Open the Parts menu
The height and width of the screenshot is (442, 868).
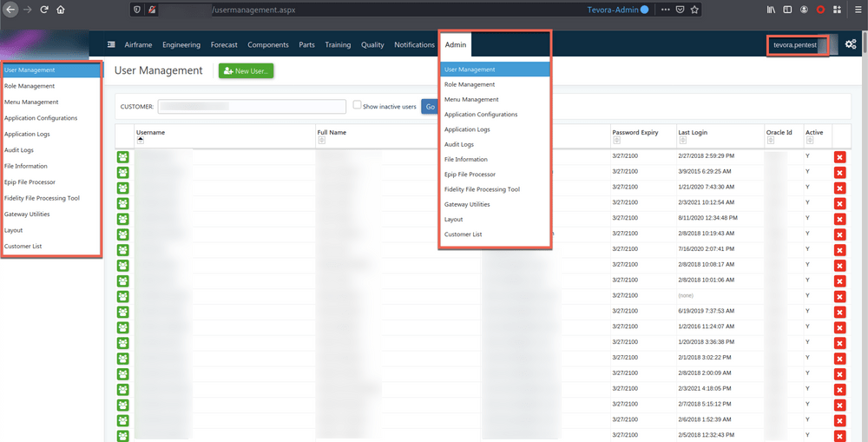pos(306,45)
